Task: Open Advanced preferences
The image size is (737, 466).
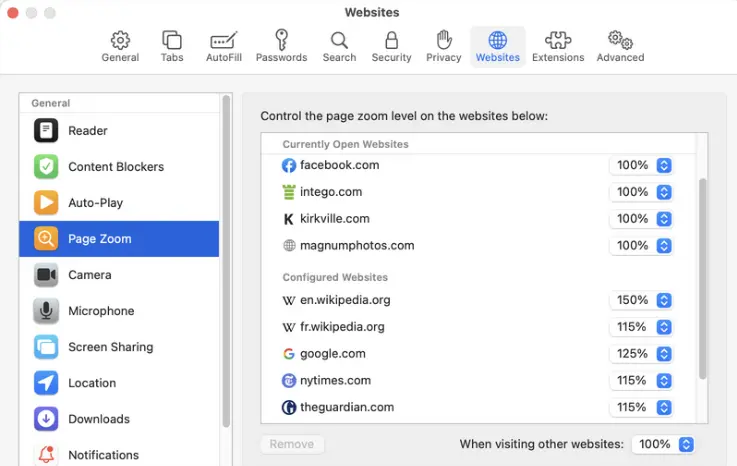Action: coord(620,46)
